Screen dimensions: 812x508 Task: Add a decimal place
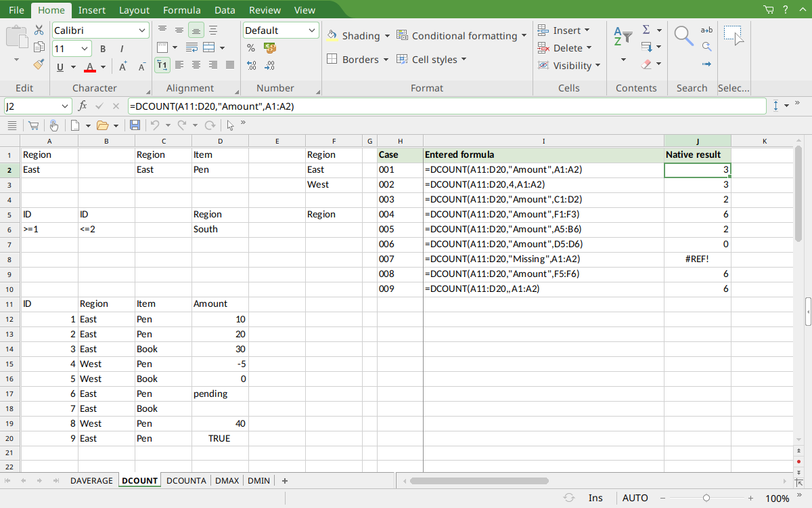251,66
